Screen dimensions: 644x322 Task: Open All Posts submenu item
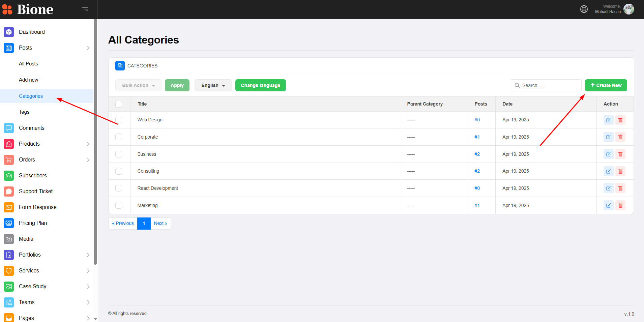[x=28, y=64]
